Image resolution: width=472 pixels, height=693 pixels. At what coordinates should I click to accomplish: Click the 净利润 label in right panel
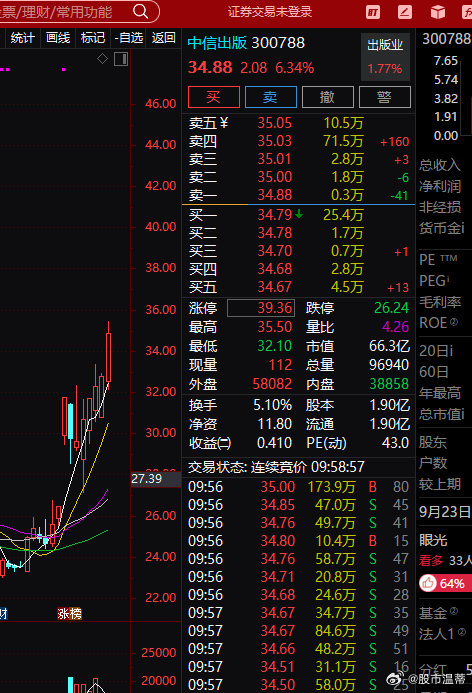click(x=440, y=186)
